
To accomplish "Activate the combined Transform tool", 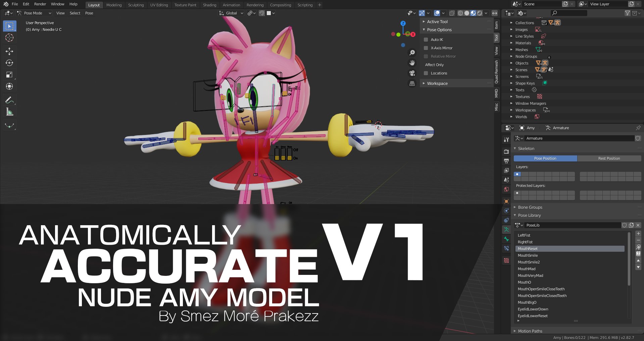I will pyautogui.click(x=9, y=86).
